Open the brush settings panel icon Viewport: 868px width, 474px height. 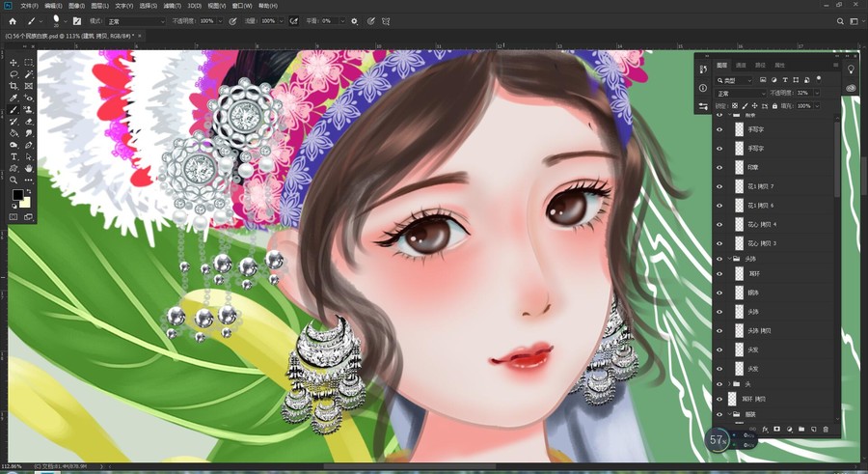click(x=77, y=21)
